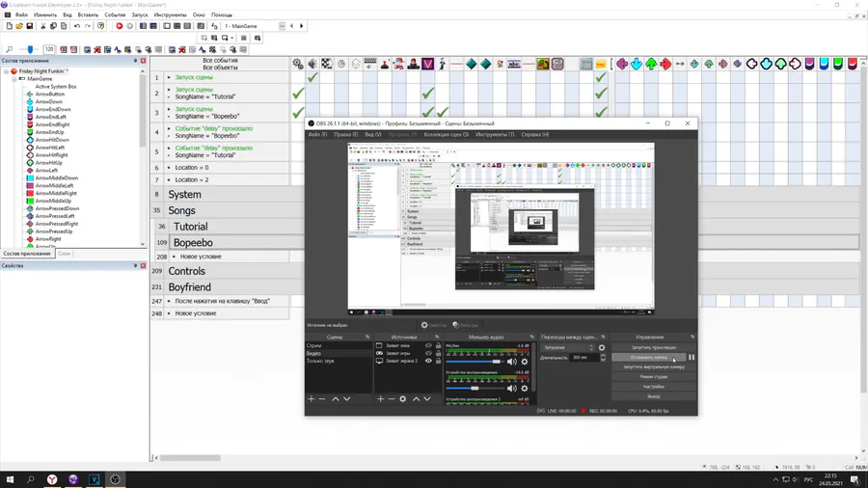Collapse the Friday Night Funkin' tree root

[6, 71]
